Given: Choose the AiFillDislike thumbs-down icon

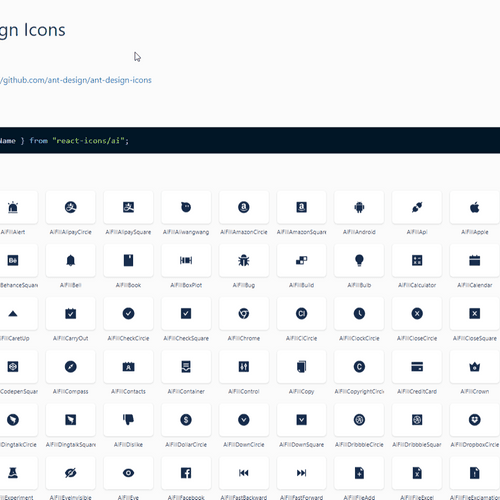Looking at the screenshot, I should [x=128, y=420].
